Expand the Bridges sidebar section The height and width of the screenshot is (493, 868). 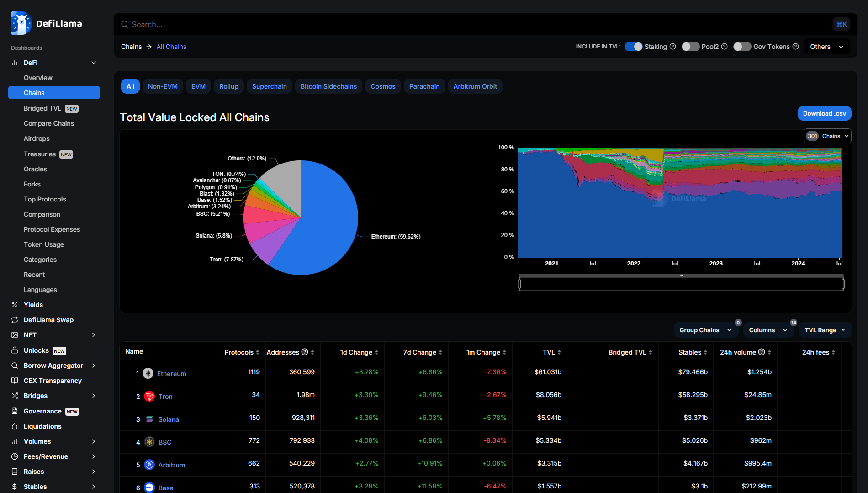pos(94,396)
